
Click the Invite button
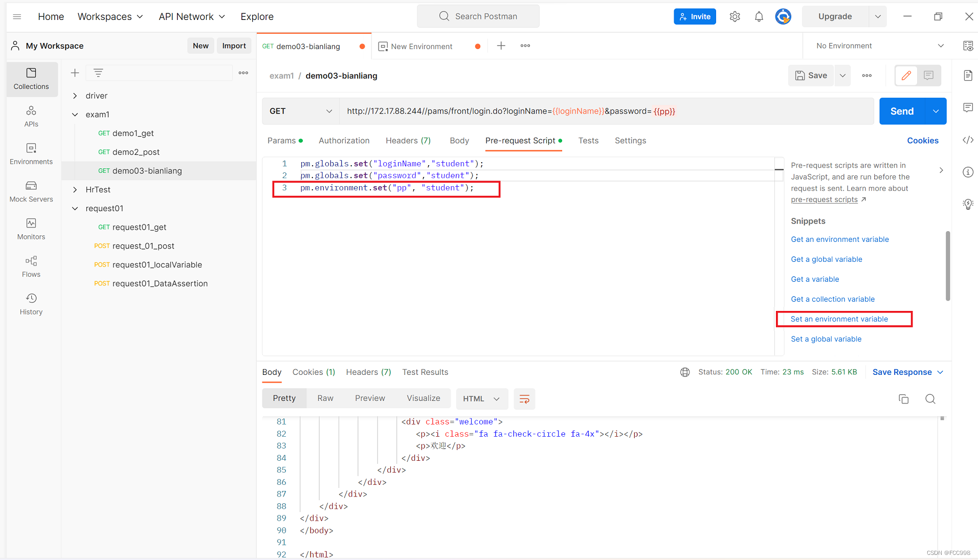[x=695, y=16]
